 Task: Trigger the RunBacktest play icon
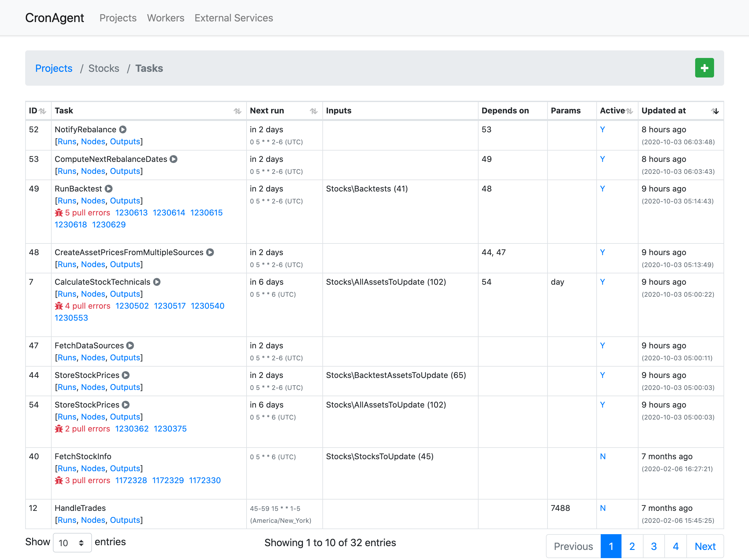(109, 189)
